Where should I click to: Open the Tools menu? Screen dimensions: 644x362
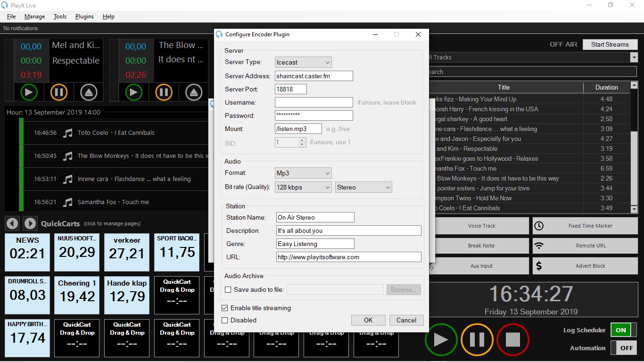pyautogui.click(x=60, y=16)
